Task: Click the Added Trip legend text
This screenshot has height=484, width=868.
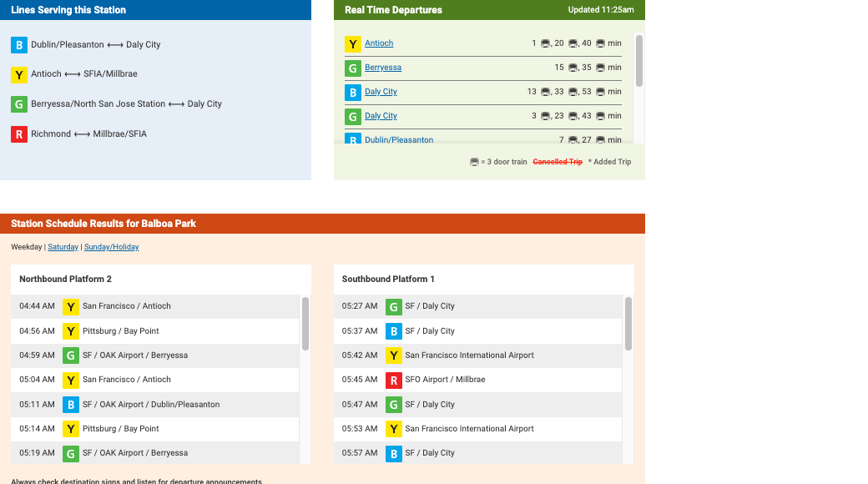Action: click(x=609, y=162)
